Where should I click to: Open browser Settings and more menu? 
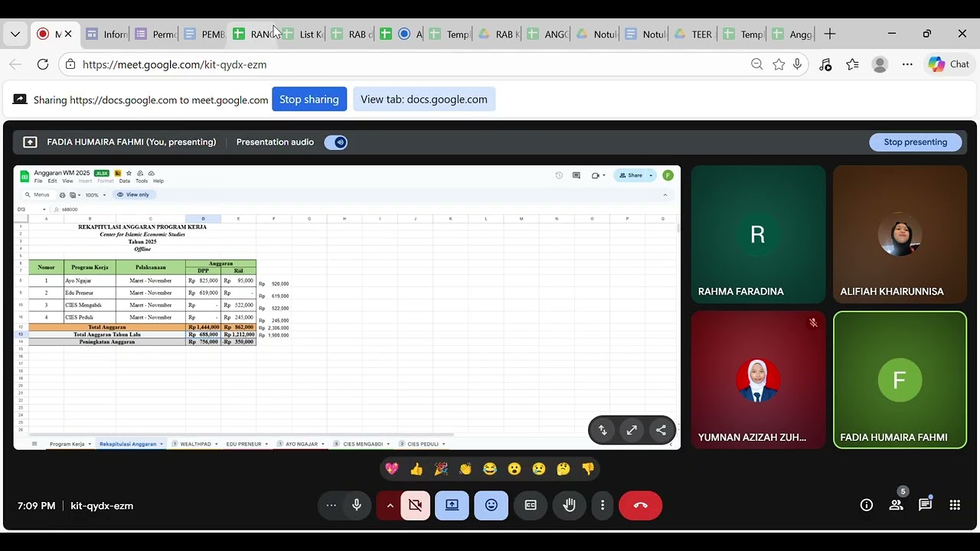(907, 64)
